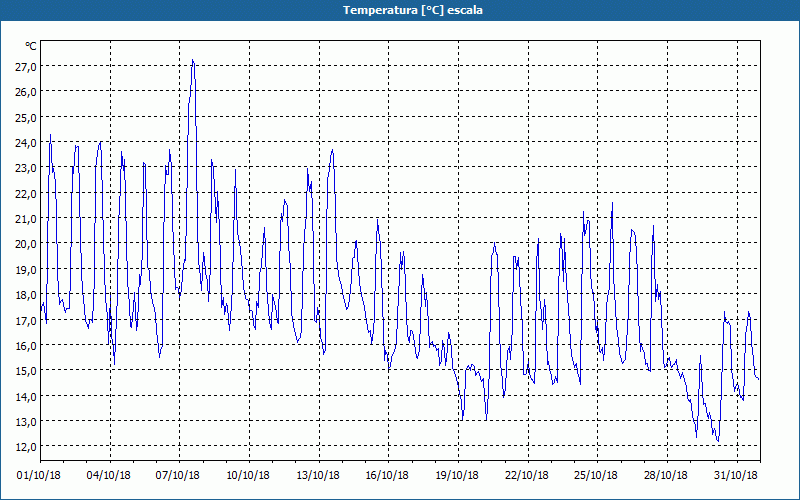Click the 27,0 y-axis label

point(26,67)
